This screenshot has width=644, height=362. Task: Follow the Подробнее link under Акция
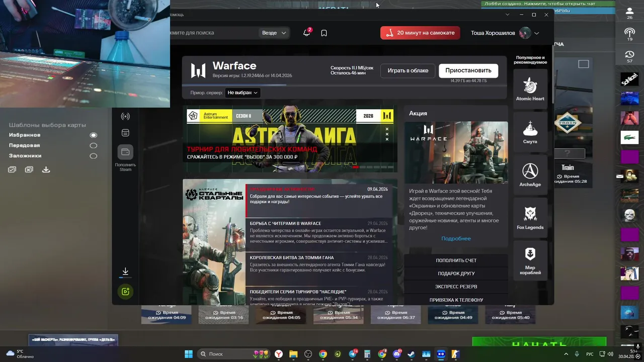point(456,238)
